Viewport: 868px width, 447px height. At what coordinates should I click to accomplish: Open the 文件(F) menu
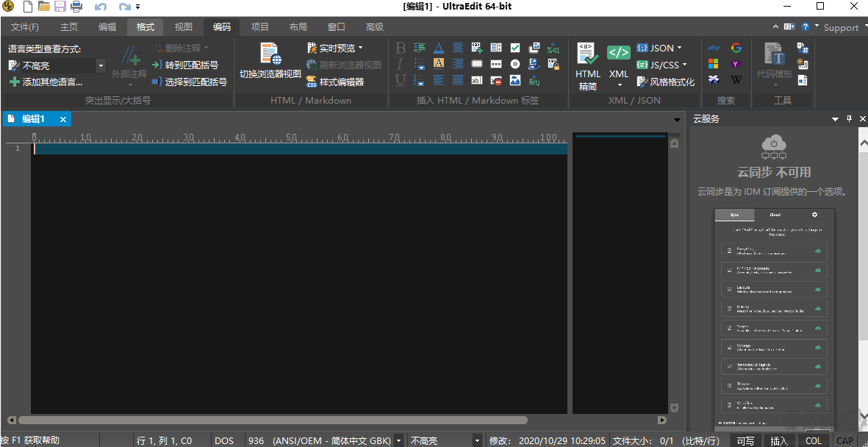(x=24, y=26)
